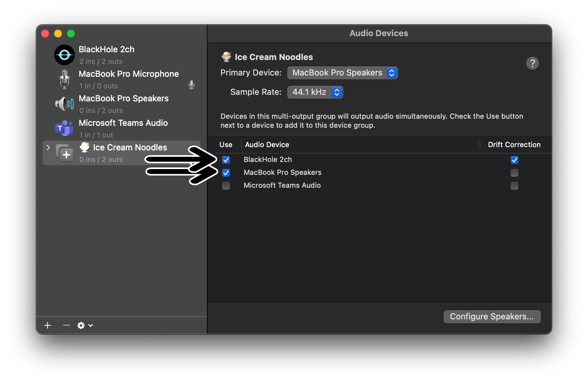This screenshot has width=588, height=382.
Task: Add a new device with the plus icon
Action: [x=47, y=325]
